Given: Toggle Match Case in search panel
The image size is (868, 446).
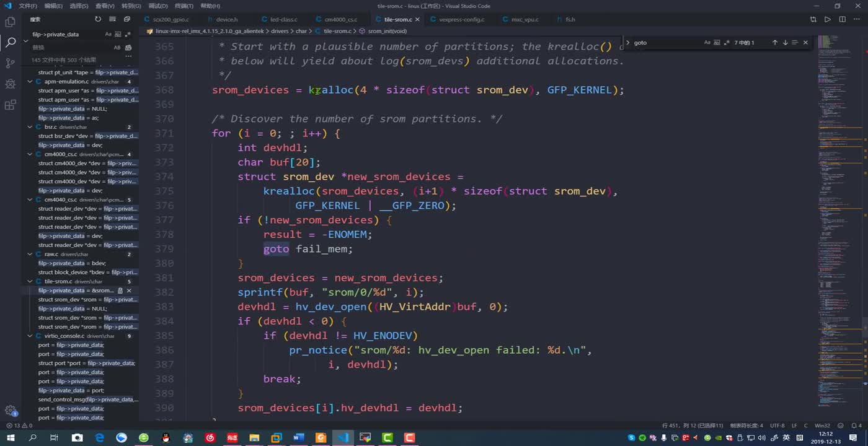Looking at the screenshot, I should pyautogui.click(x=108, y=34).
